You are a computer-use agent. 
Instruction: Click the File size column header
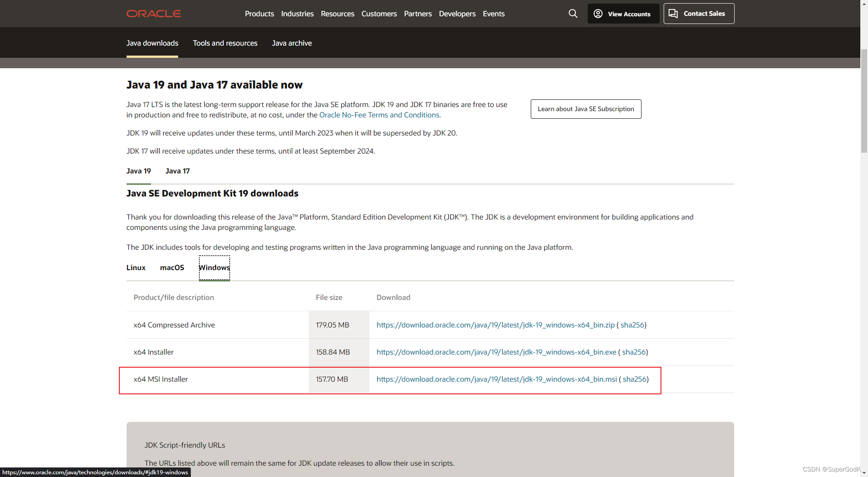click(x=329, y=297)
